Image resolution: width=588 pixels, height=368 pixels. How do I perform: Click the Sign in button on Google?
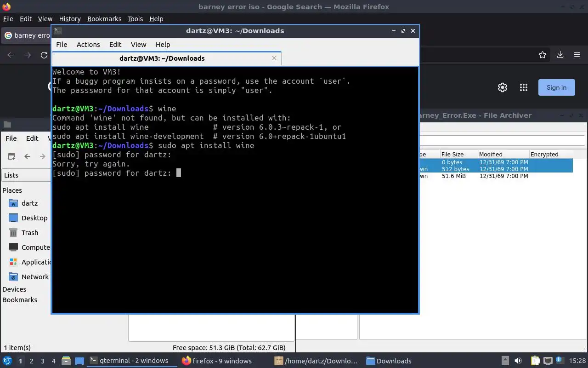(556, 87)
